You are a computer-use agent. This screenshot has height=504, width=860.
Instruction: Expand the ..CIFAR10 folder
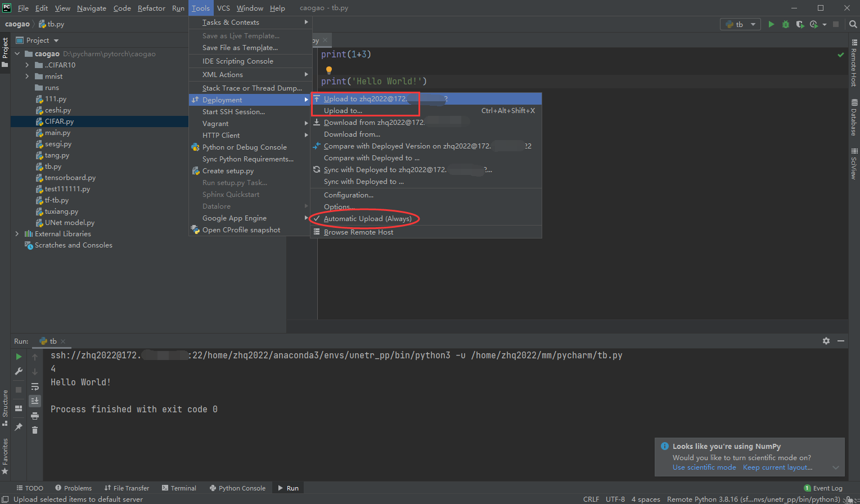(27, 65)
